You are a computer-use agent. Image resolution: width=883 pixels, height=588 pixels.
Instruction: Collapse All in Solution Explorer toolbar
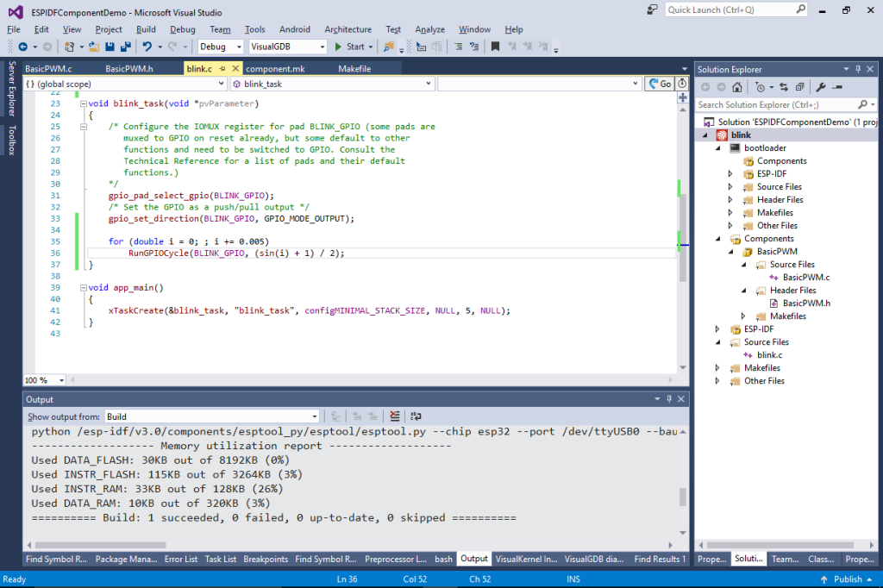coord(799,87)
